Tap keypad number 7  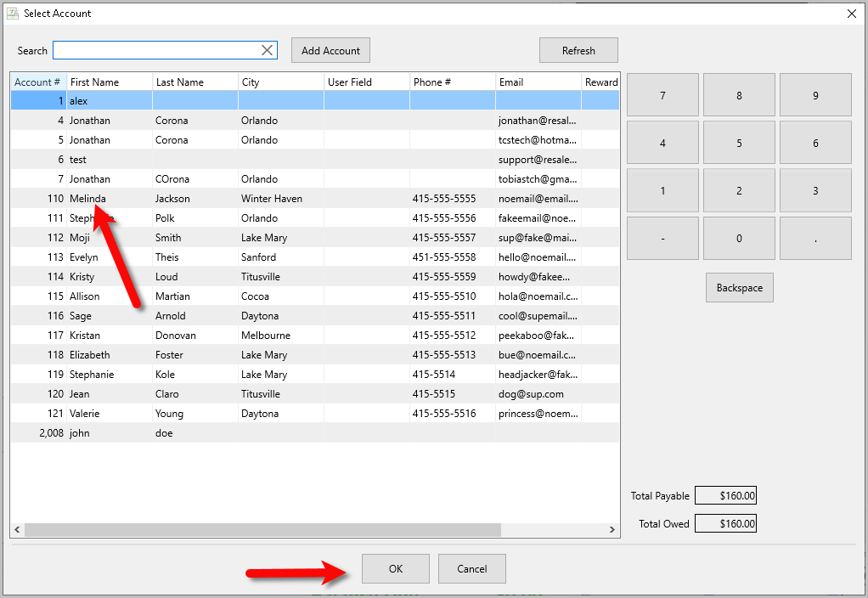click(x=662, y=95)
